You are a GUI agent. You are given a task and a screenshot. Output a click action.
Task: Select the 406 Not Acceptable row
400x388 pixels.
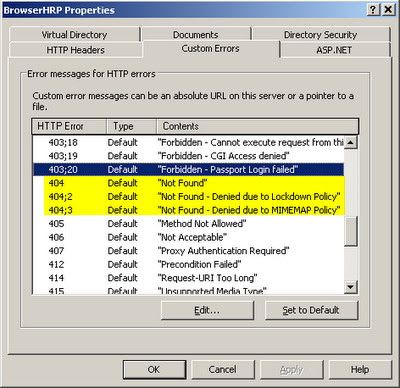(188, 237)
